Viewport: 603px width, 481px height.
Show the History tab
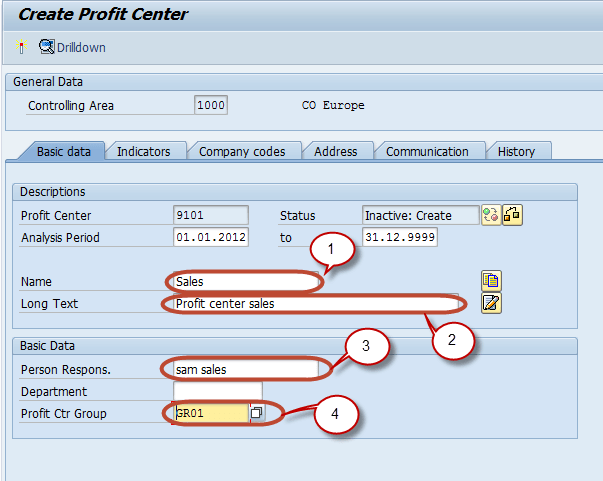pos(516,151)
